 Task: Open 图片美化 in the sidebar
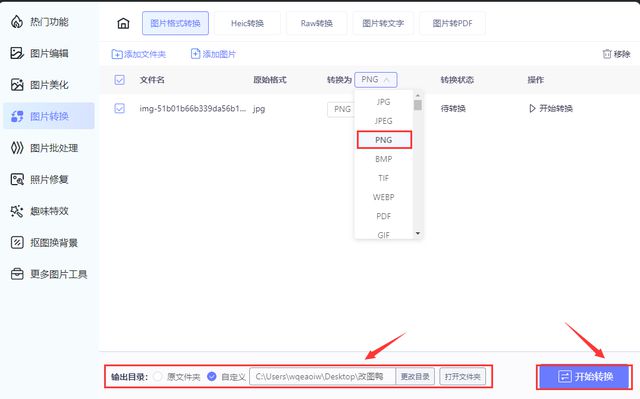pyautogui.click(x=49, y=84)
